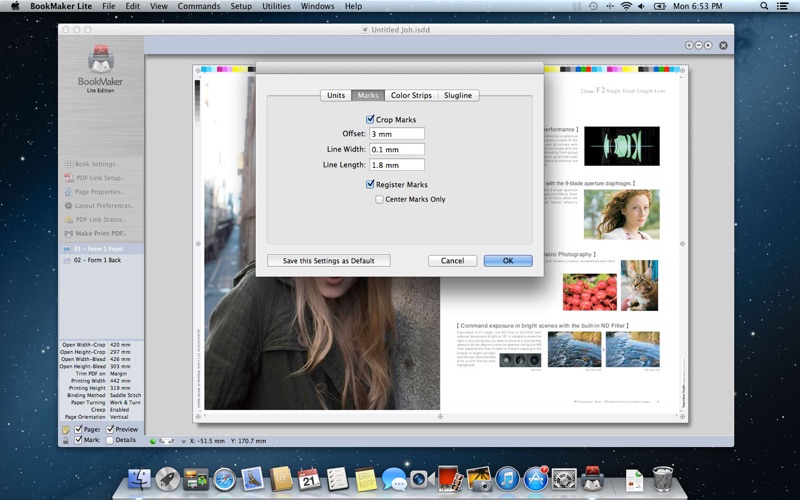Click the page flip arrows icon
The width and height of the screenshot is (800, 500).
168,441
